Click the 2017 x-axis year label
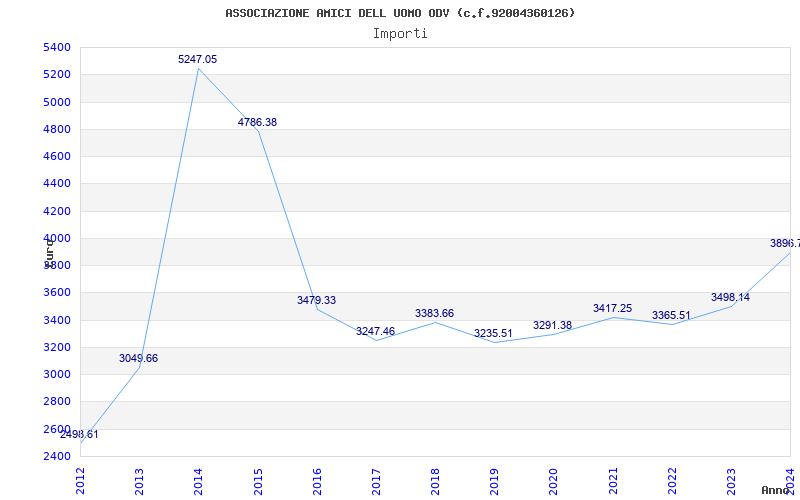Screen dimensions: 800x500 coord(376,481)
